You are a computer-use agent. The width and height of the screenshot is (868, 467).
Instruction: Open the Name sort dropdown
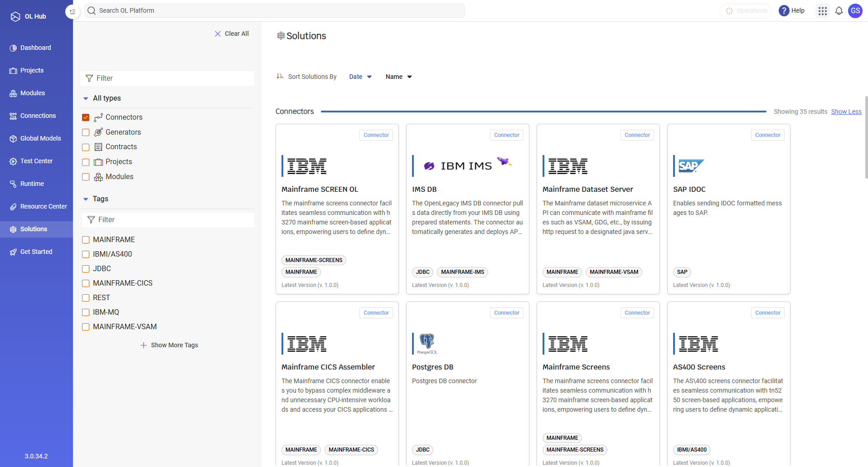tap(398, 77)
